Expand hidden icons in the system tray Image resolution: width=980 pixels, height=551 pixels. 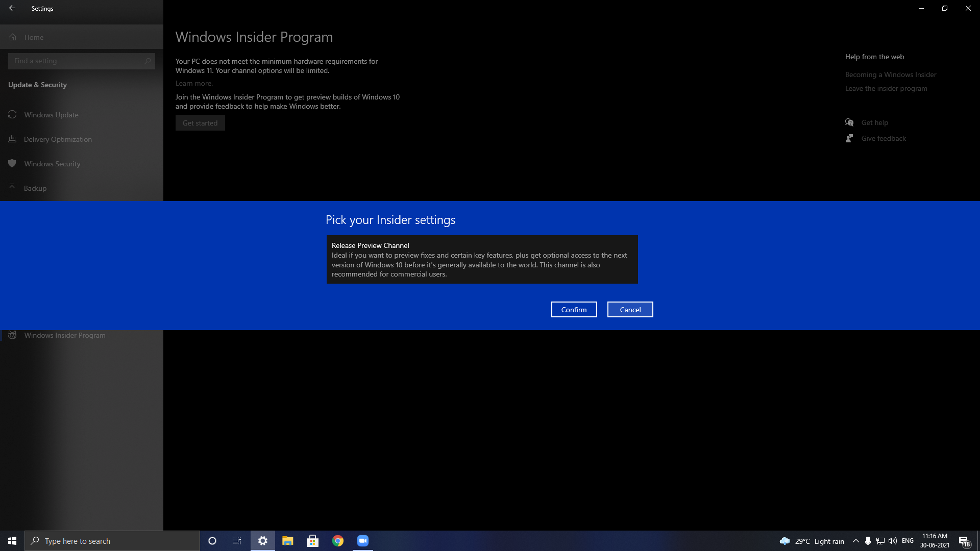click(x=855, y=541)
